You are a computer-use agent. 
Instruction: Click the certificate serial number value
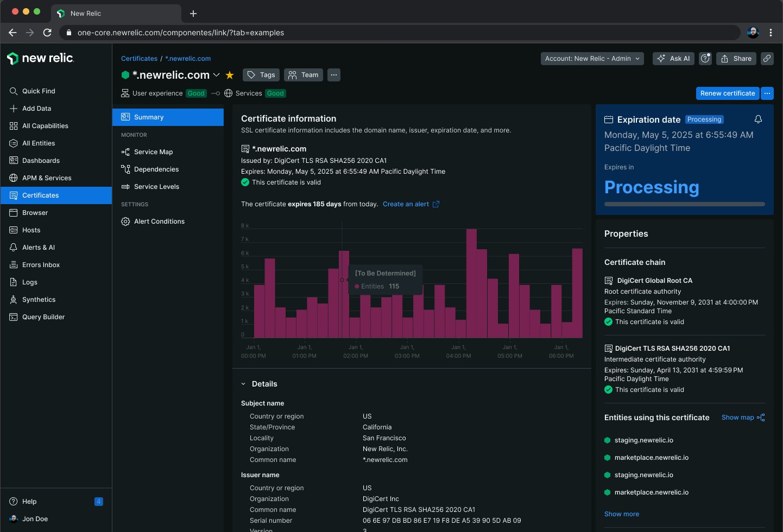[x=442, y=521]
